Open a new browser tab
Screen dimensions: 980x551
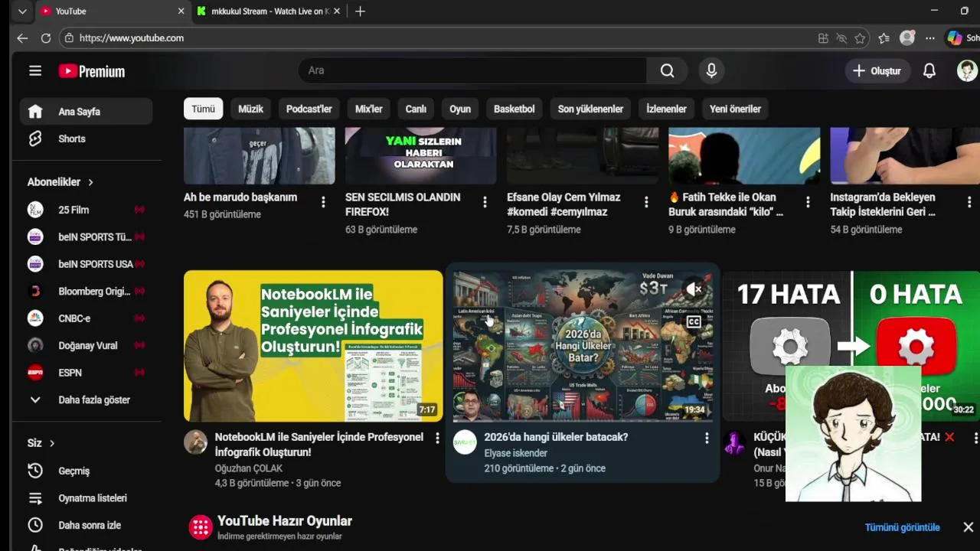click(x=360, y=11)
